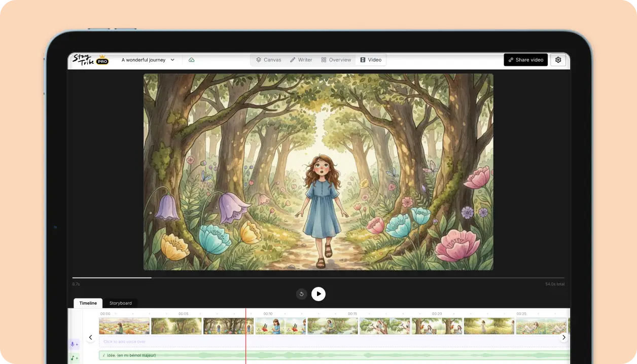The height and width of the screenshot is (364, 637).
Task: Add music with the music note plus icon
Action: [74, 358]
